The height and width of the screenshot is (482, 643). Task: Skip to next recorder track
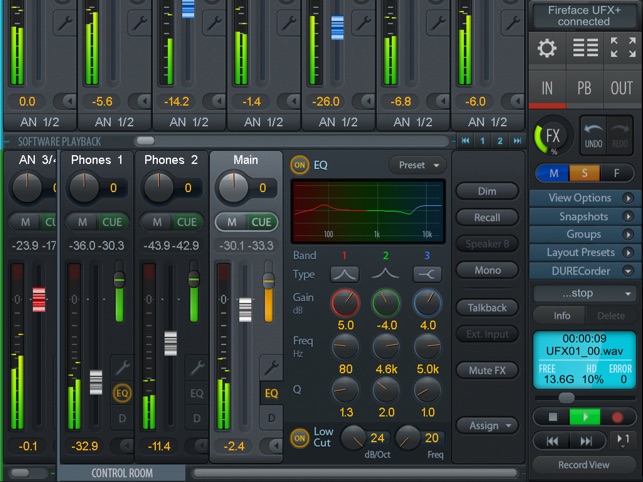586,441
